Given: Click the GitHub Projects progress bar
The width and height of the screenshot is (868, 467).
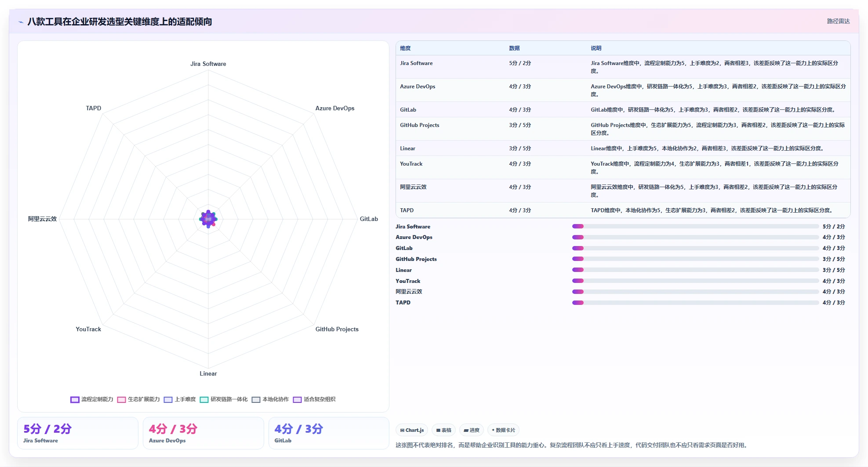Looking at the screenshot, I should [x=695, y=259].
